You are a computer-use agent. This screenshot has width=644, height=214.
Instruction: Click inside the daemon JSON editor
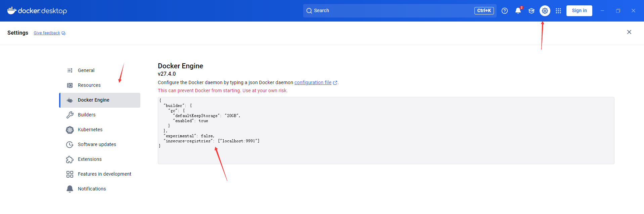coord(386,131)
